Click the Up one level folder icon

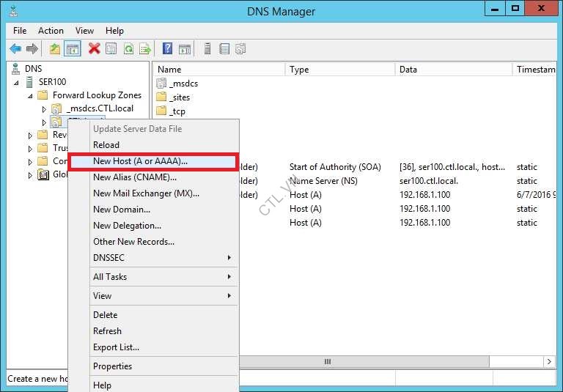coord(55,49)
